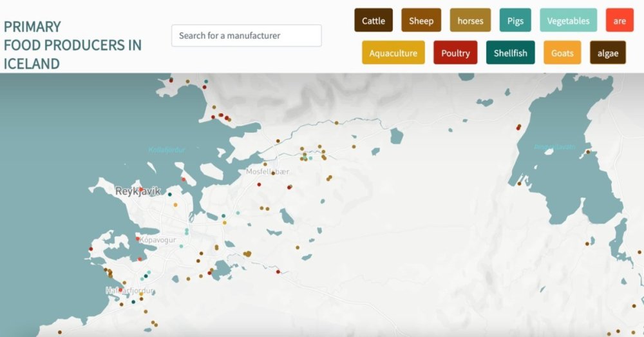Toggle the horses category filter
This screenshot has height=337, width=644.
point(470,21)
